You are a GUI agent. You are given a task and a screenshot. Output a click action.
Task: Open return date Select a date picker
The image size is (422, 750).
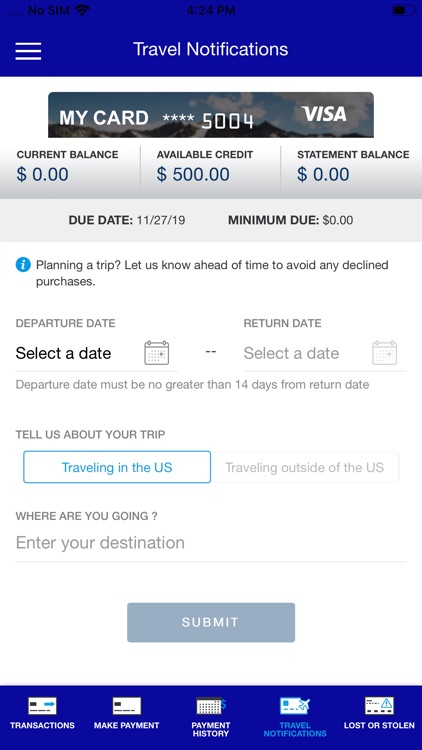pos(291,353)
